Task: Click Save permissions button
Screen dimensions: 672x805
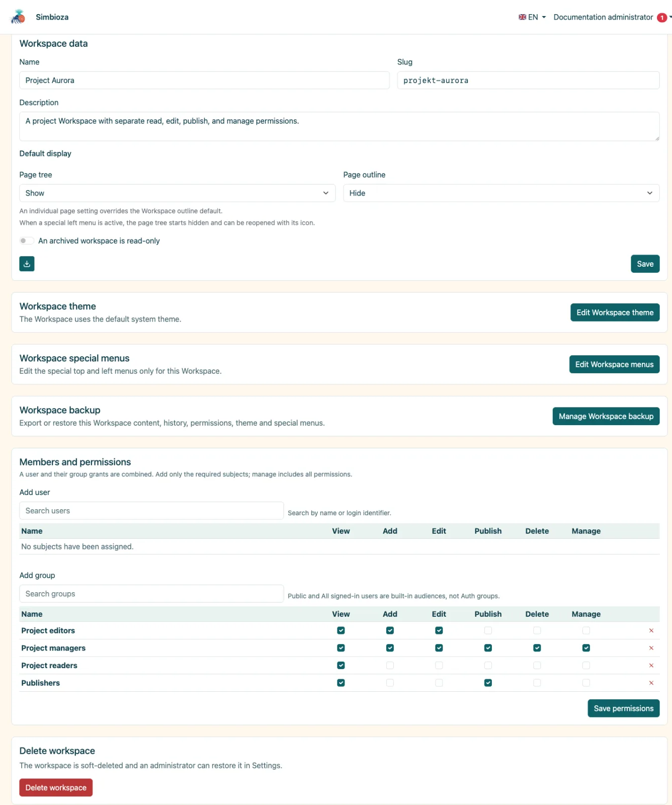Action: coord(623,708)
